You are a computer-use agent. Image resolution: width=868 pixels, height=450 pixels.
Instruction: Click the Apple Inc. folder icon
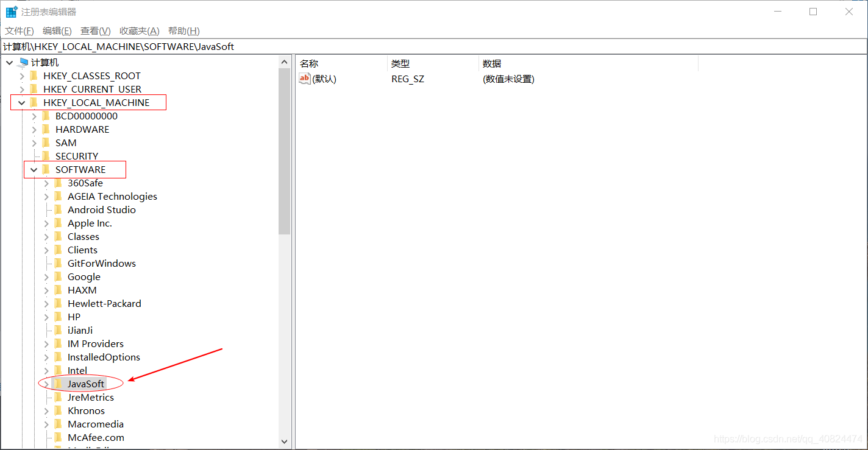[x=58, y=223]
